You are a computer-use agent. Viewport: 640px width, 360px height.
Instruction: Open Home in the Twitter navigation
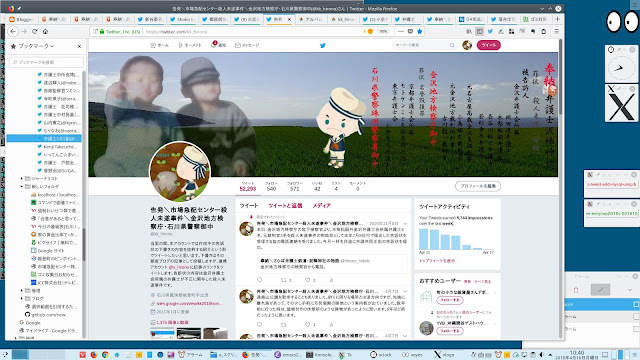coord(160,45)
